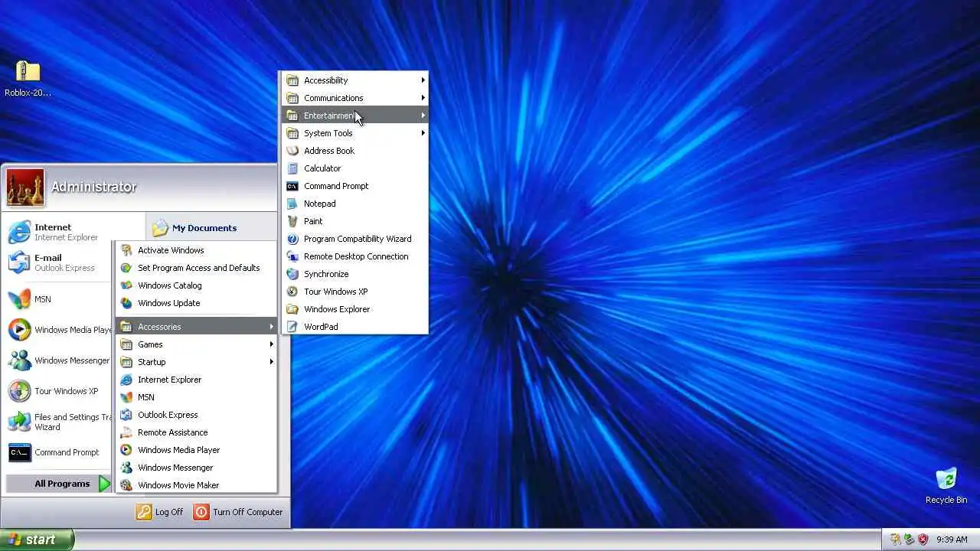
Task: Expand the Games submenu arrow
Action: (271, 344)
